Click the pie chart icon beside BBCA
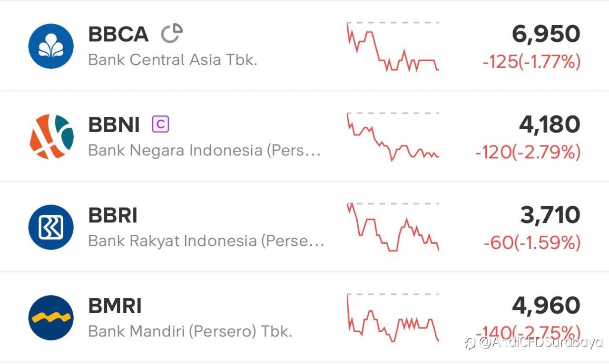The width and height of the screenshot is (609, 364). click(x=171, y=34)
